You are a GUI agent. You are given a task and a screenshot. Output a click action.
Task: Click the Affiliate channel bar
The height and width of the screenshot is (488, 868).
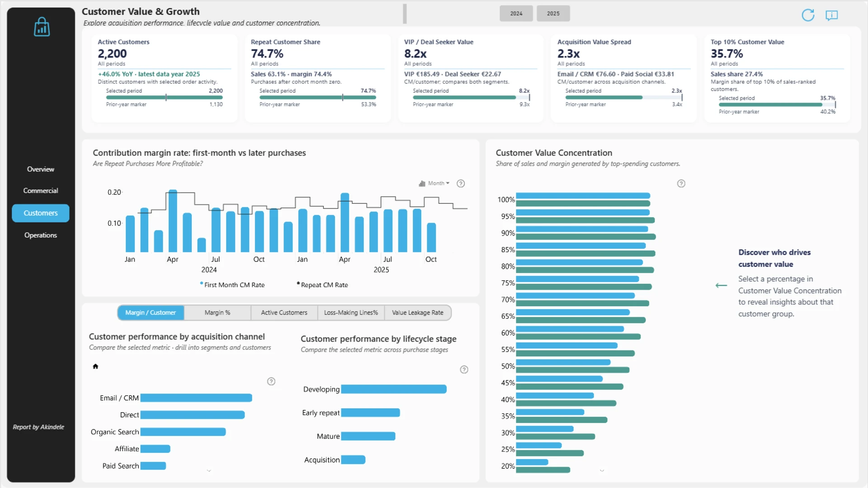156,449
